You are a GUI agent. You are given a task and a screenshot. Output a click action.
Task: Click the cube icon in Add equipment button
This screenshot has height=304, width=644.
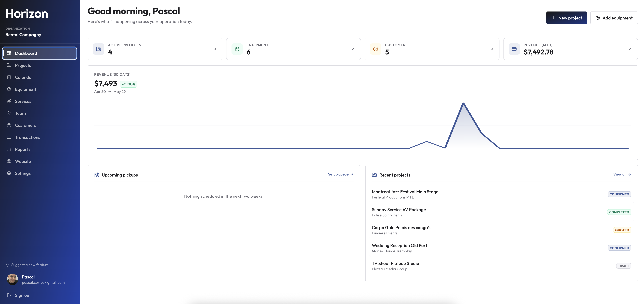(598, 18)
